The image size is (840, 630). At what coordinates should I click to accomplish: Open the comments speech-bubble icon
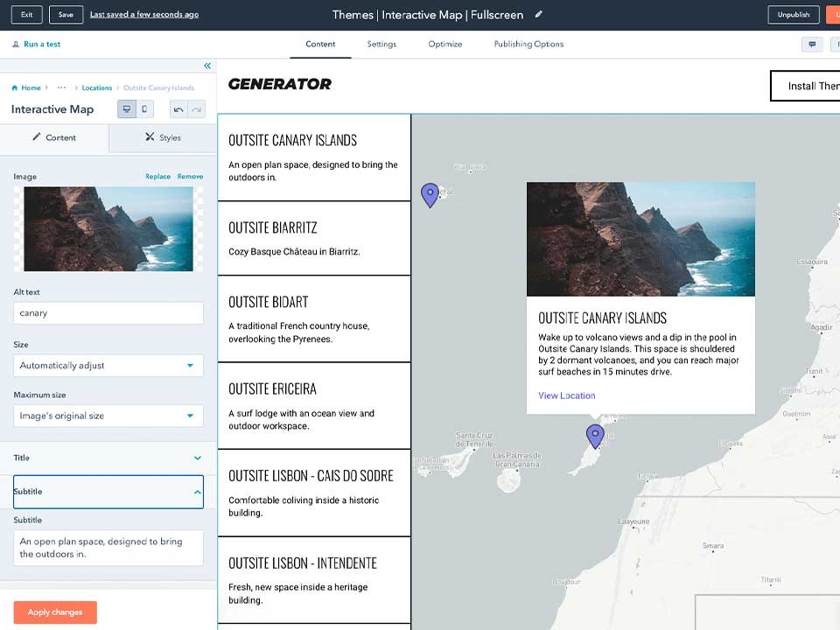pyautogui.click(x=812, y=45)
